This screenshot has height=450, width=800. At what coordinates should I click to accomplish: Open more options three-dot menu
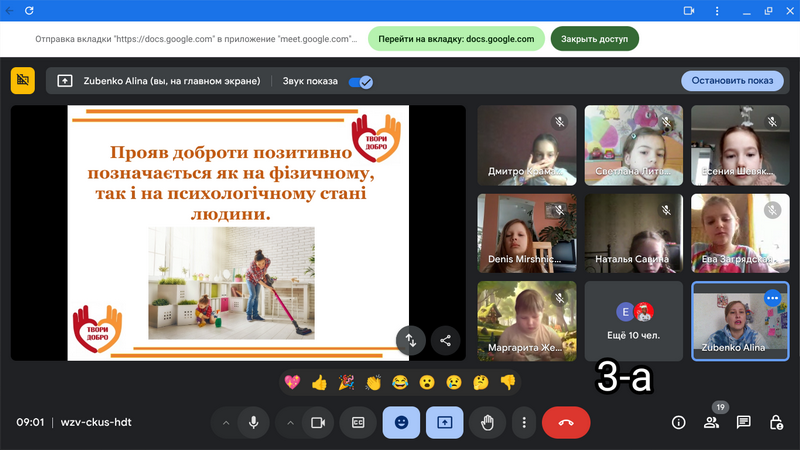[x=524, y=422]
